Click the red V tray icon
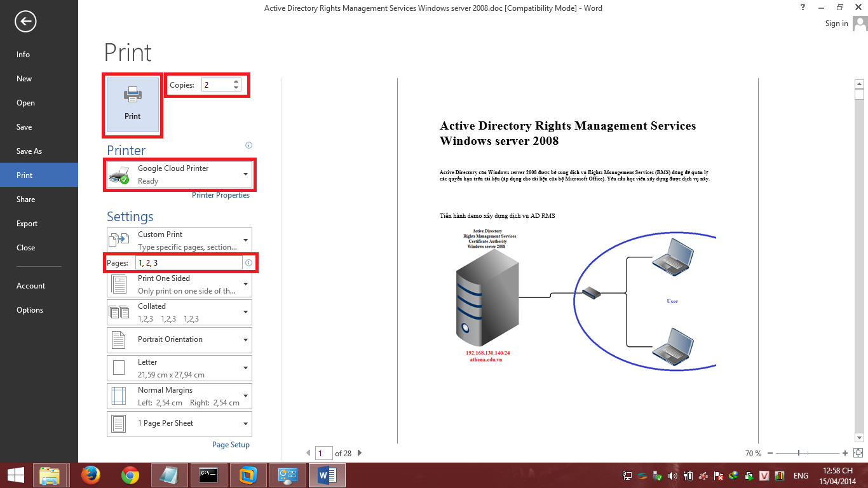 tap(764, 475)
